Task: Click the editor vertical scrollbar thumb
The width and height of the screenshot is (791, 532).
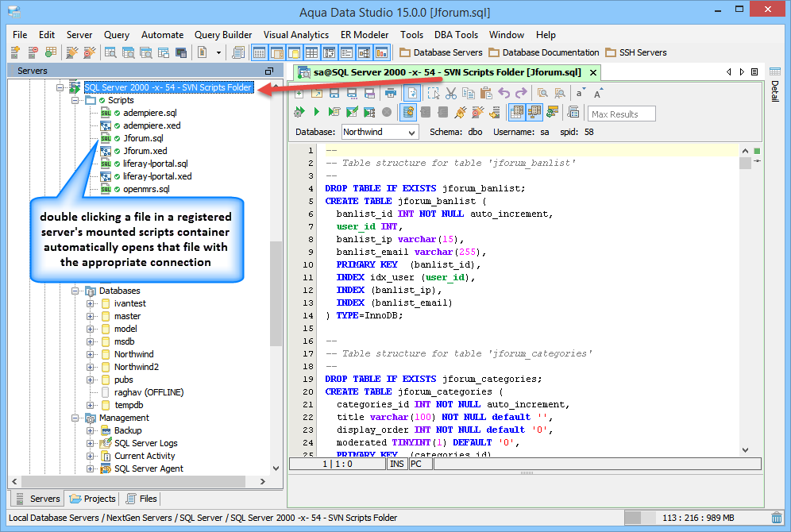Action: [745, 164]
